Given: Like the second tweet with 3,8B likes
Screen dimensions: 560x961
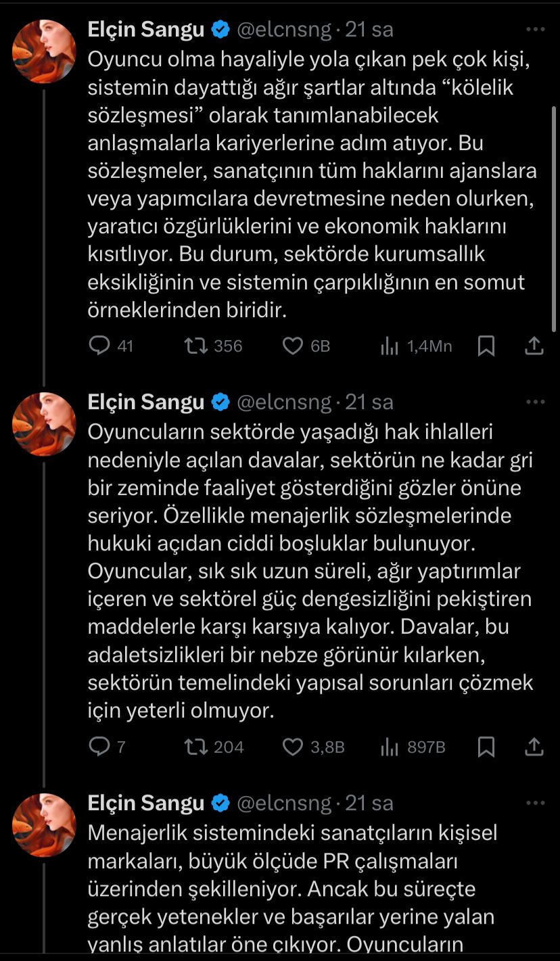Looking at the screenshot, I should click(x=292, y=747).
